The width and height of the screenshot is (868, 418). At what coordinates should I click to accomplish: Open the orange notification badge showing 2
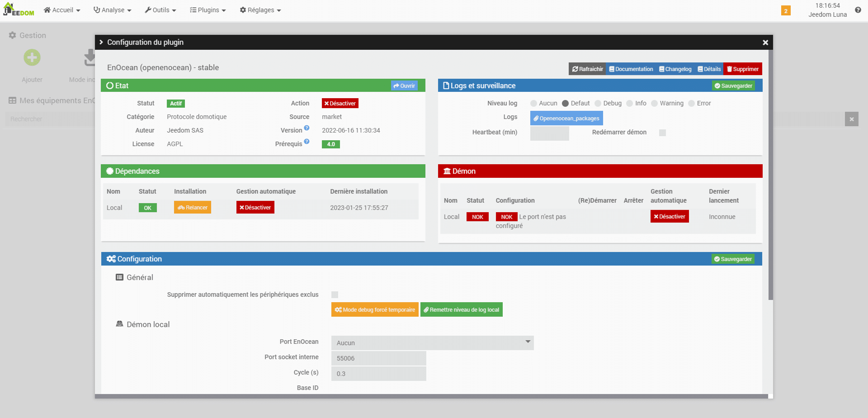786,10
